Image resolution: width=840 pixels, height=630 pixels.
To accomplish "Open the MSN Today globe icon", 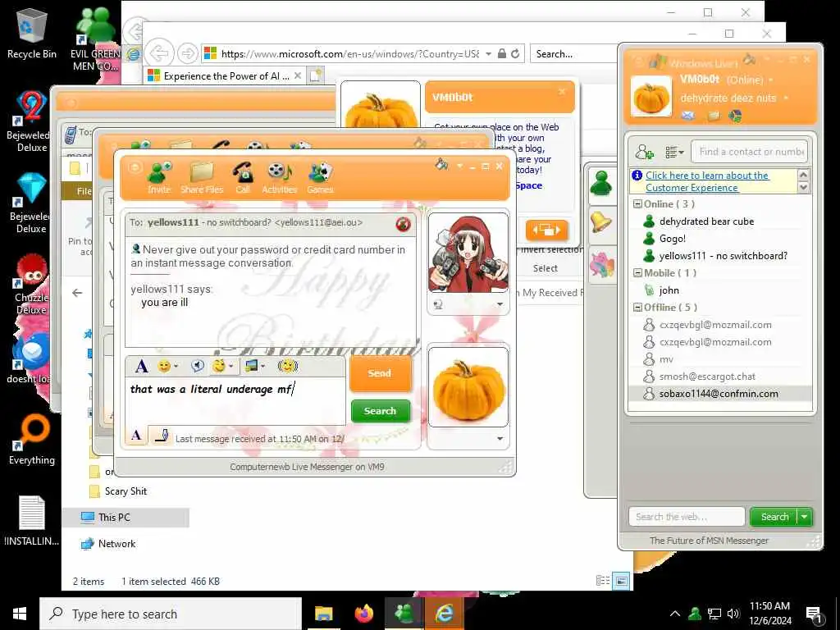I will [735, 116].
